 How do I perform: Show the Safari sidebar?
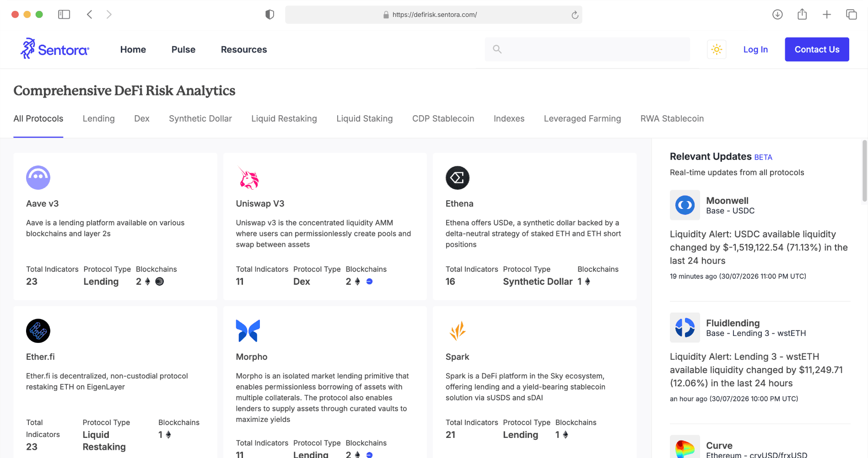point(64,15)
